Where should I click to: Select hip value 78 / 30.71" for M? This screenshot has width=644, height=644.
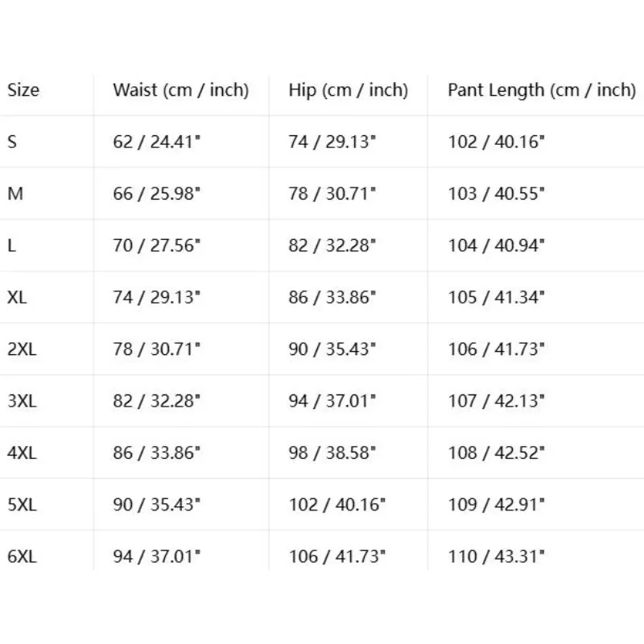332,194
